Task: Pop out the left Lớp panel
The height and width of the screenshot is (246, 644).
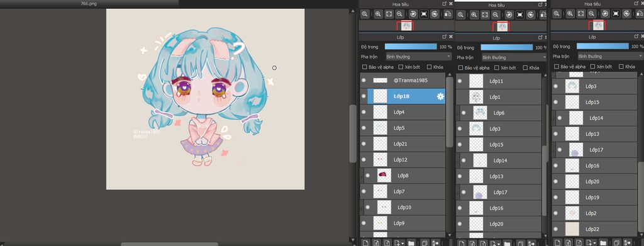Action: 444,37
